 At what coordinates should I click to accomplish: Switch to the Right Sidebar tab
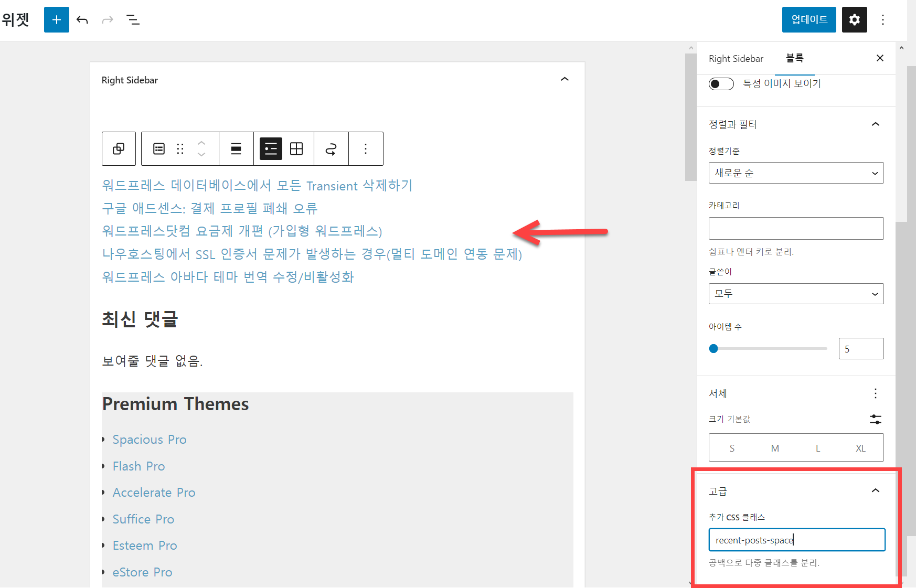(736, 58)
